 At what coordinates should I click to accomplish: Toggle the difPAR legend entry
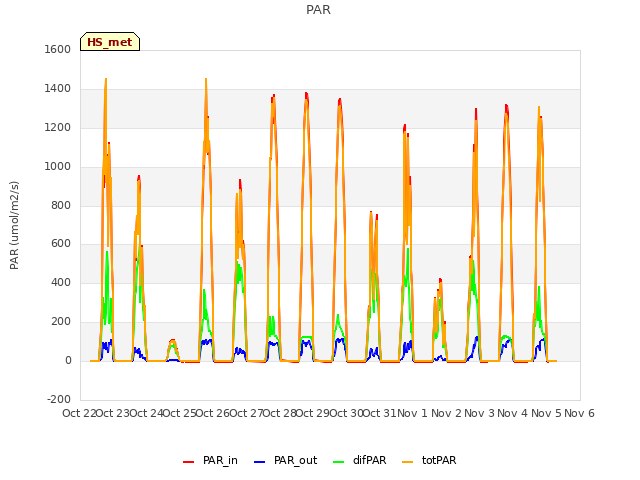click(x=360, y=460)
